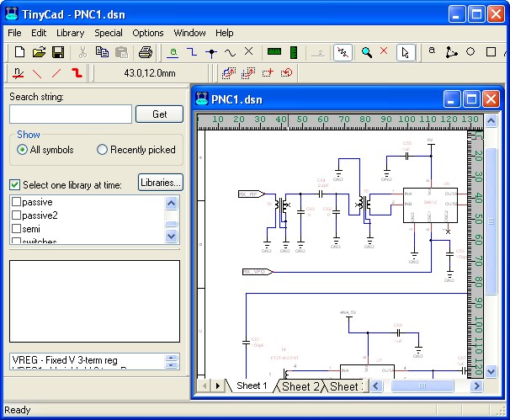The height and width of the screenshot is (420, 510).
Task: Select the polygon drawing tool
Action: click(451, 52)
